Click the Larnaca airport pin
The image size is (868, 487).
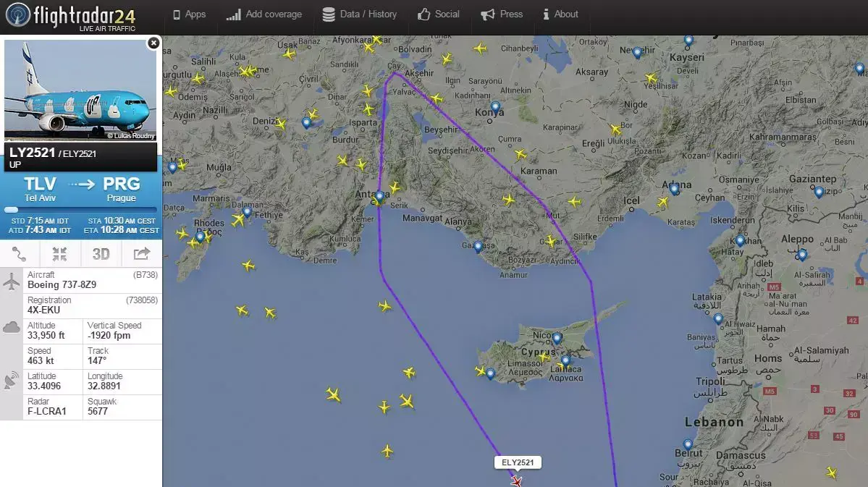pos(565,361)
